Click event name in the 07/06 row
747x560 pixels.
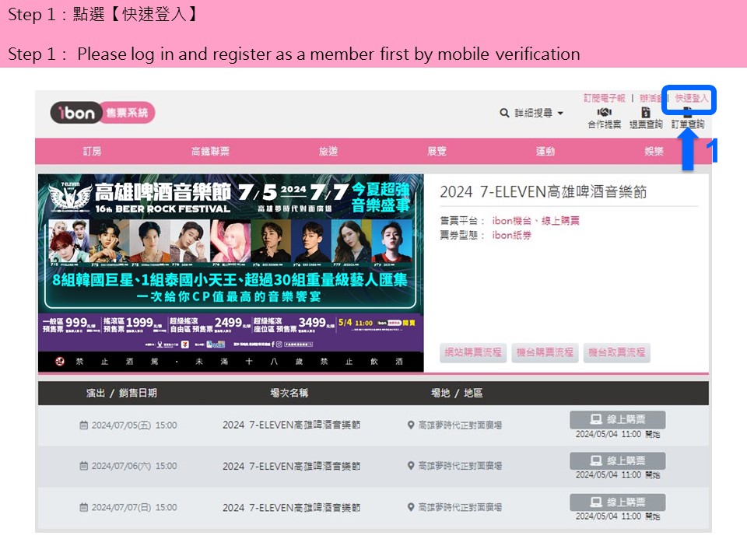(292, 466)
